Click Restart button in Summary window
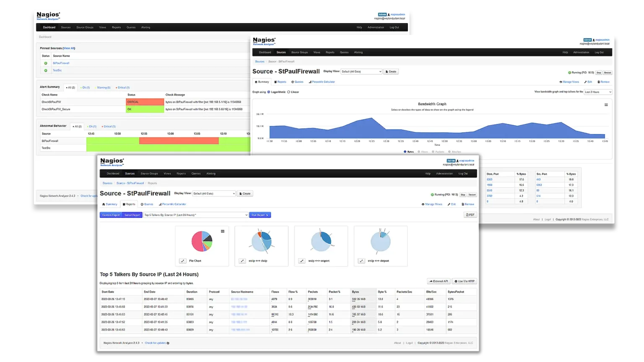Viewport: 644px width, 362px height. pos(608,72)
